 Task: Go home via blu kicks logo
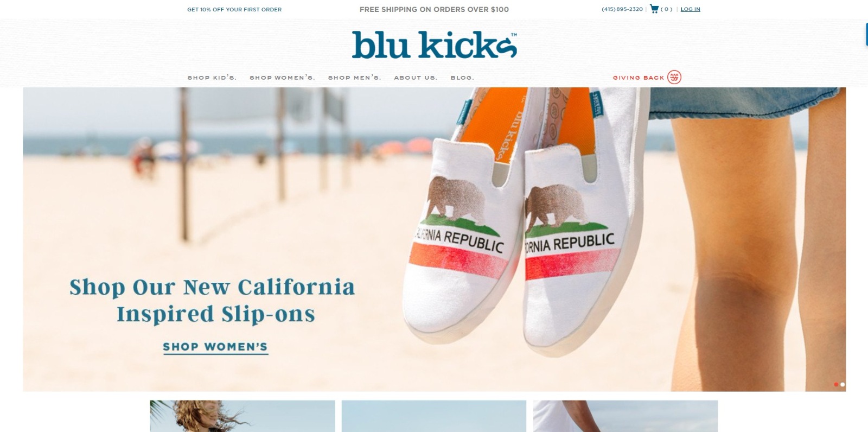point(434,45)
